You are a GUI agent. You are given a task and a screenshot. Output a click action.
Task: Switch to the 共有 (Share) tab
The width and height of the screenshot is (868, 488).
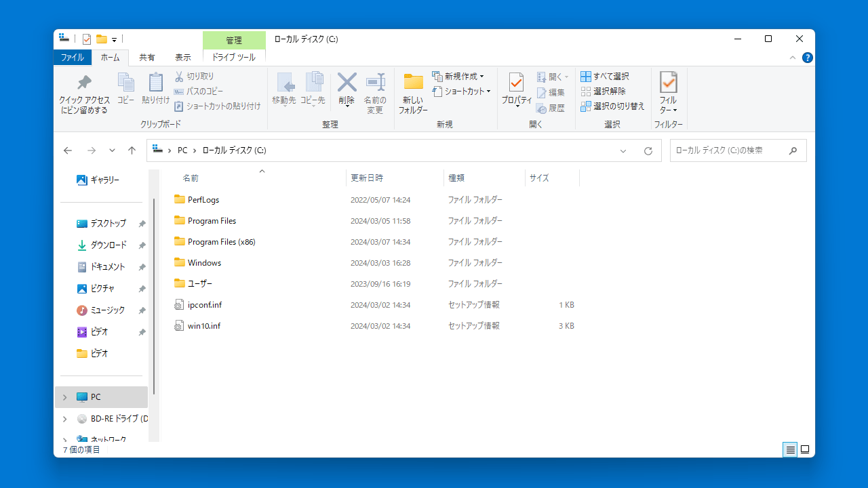(x=147, y=58)
